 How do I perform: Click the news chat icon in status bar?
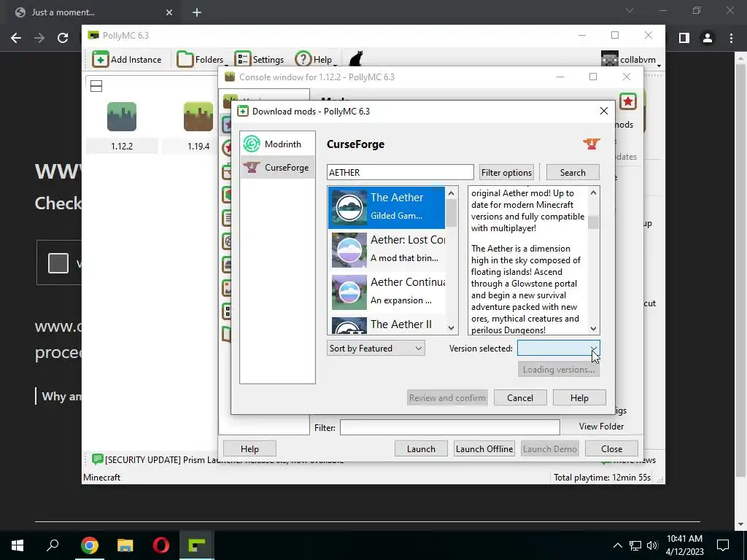pos(98,459)
